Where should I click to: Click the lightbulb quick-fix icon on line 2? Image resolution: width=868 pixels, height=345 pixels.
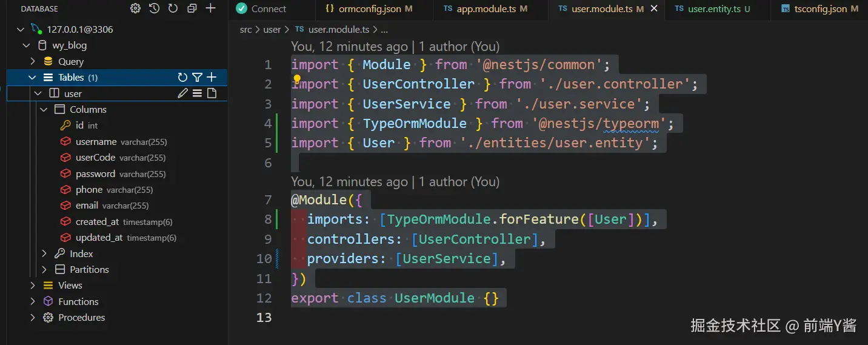[x=297, y=79]
